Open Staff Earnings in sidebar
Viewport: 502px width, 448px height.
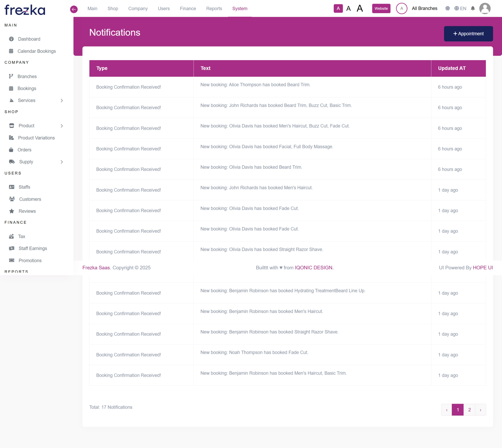33,248
